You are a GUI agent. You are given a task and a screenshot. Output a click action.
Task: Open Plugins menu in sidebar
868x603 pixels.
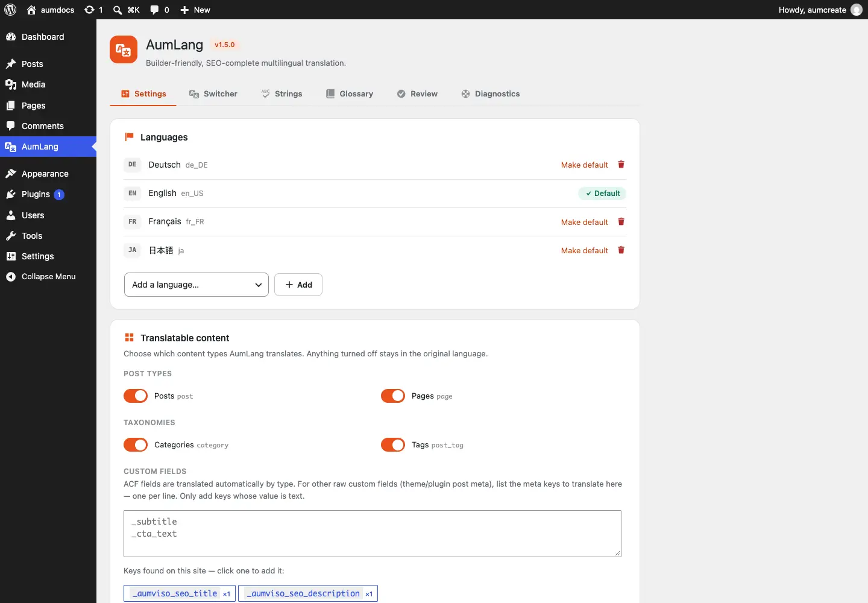48,194
